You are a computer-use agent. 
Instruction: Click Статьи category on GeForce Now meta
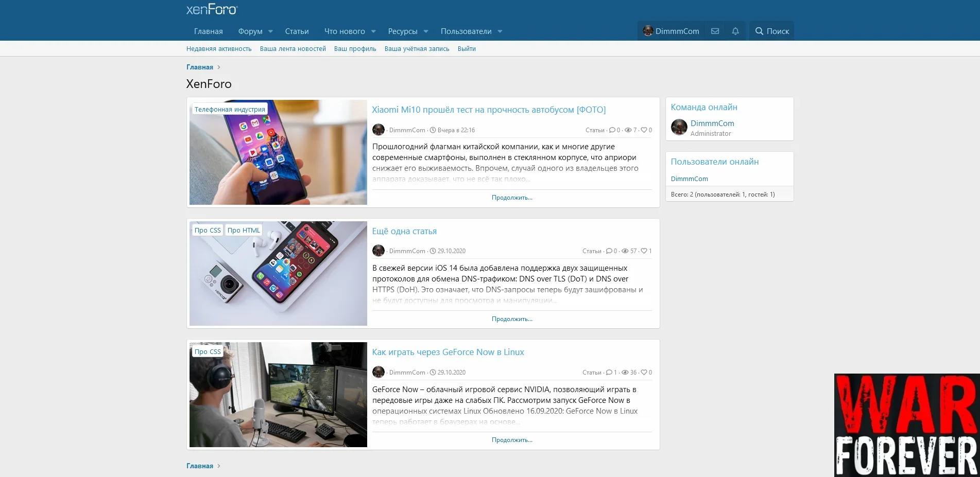(x=592, y=373)
